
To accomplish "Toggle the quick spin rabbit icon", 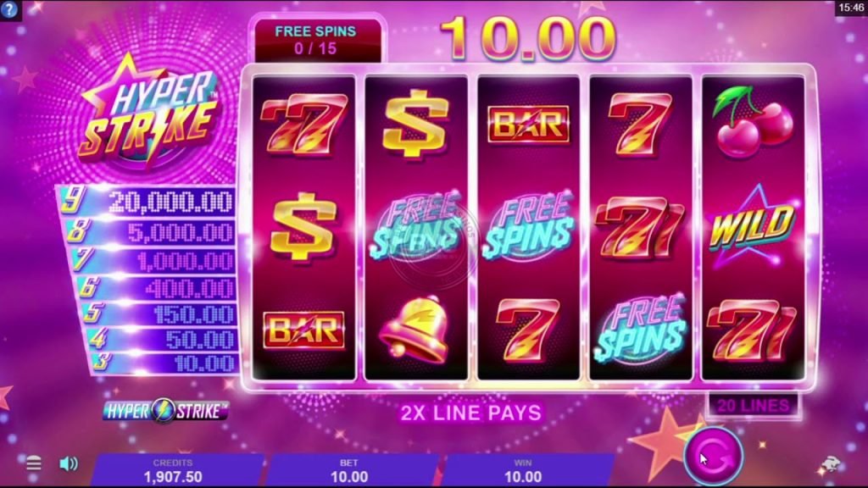I will click(x=831, y=465).
